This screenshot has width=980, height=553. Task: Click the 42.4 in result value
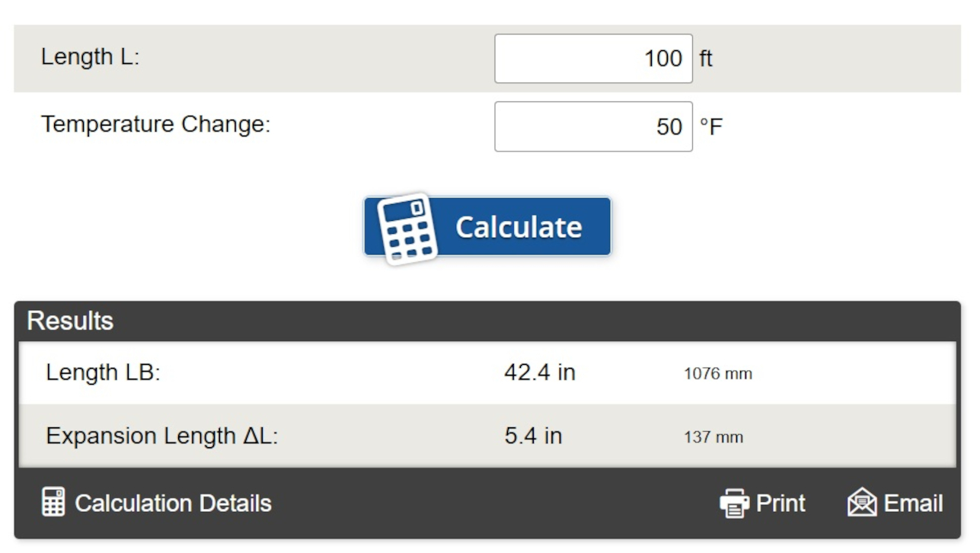pyautogui.click(x=539, y=372)
